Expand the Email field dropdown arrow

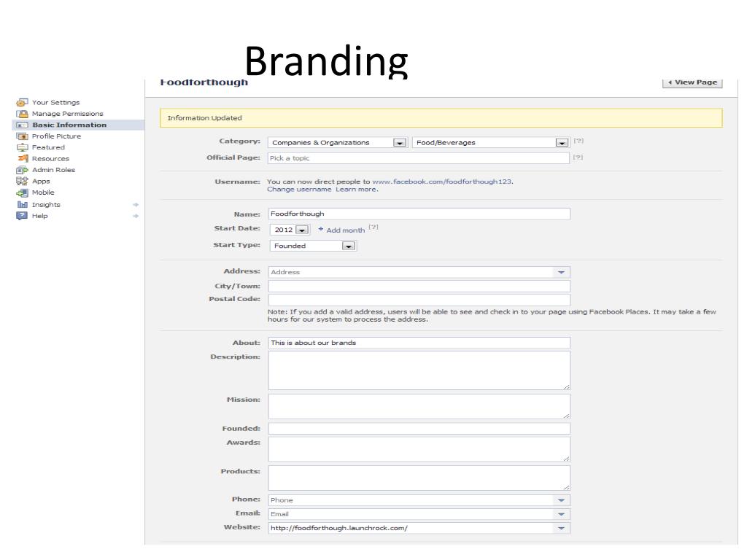point(561,514)
